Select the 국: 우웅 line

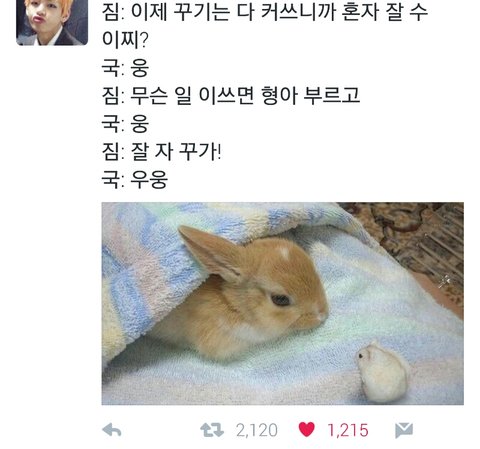point(135,180)
